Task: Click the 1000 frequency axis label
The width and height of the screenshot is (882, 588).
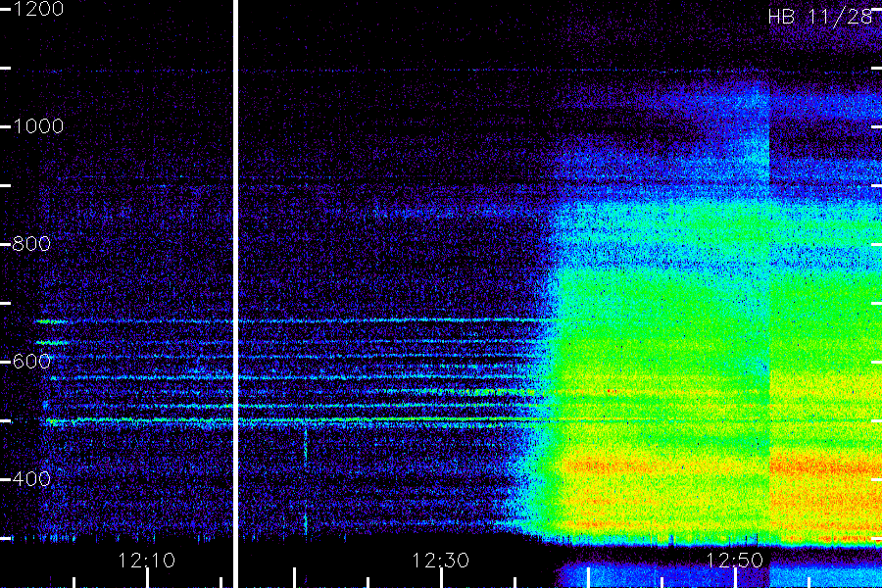Action: click(x=37, y=126)
